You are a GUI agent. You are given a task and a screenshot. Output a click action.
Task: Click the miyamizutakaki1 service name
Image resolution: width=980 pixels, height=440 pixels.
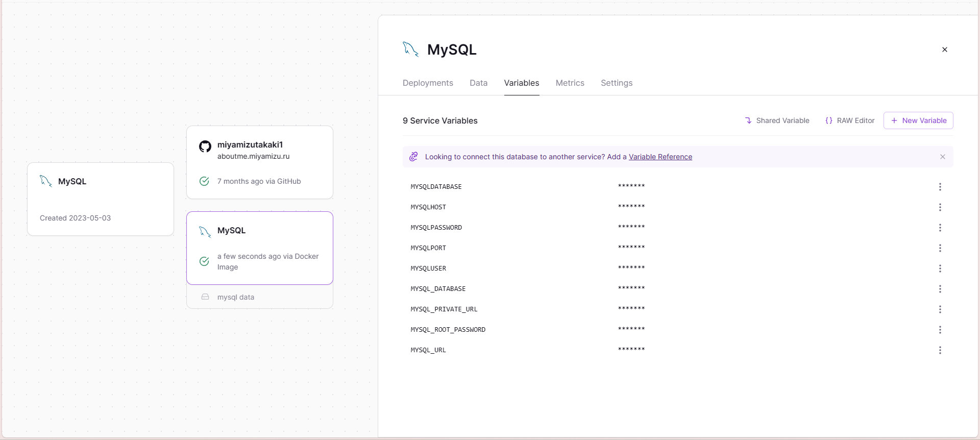(x=250, y=144)
